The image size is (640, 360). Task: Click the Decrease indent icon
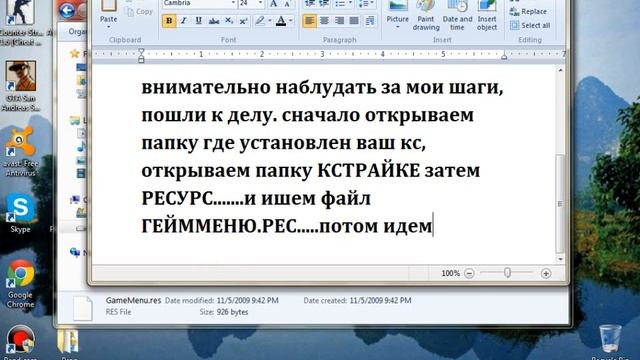tap(310, 4)
